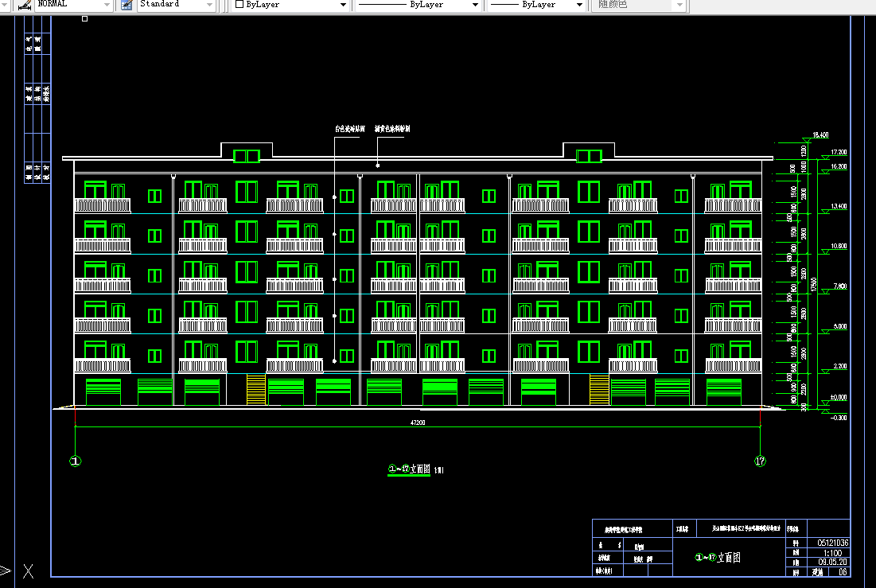The image size is (876, 588).
Task: Select the 47200 overall dimension text
Action: pos(418,423)
